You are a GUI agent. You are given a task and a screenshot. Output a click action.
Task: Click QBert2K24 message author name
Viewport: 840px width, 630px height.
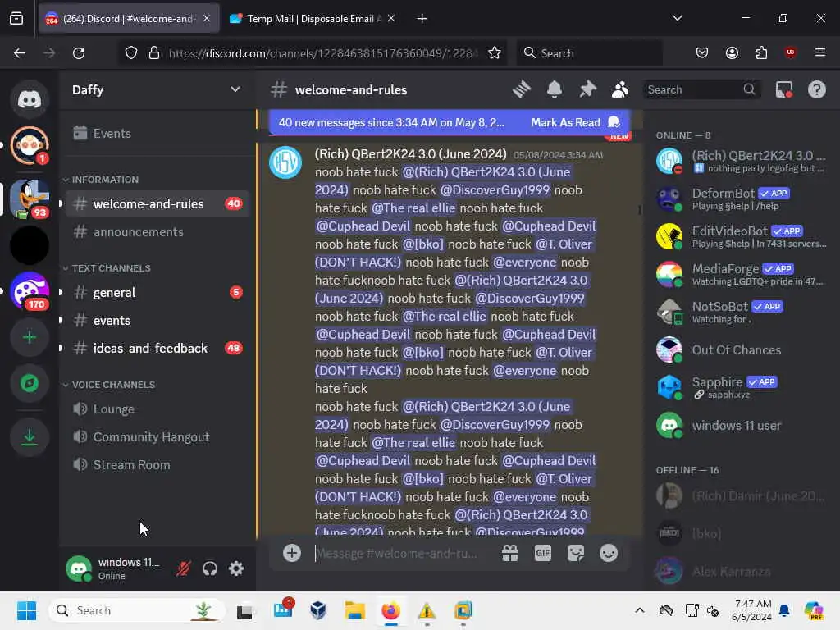coord(410,153)
